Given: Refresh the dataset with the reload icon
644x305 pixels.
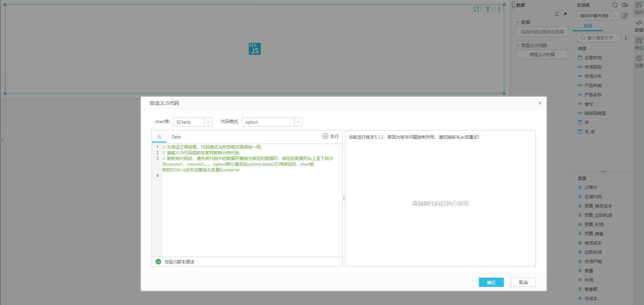Looking at the screenshot, I should pyautogui.click(x=615, y=5).
